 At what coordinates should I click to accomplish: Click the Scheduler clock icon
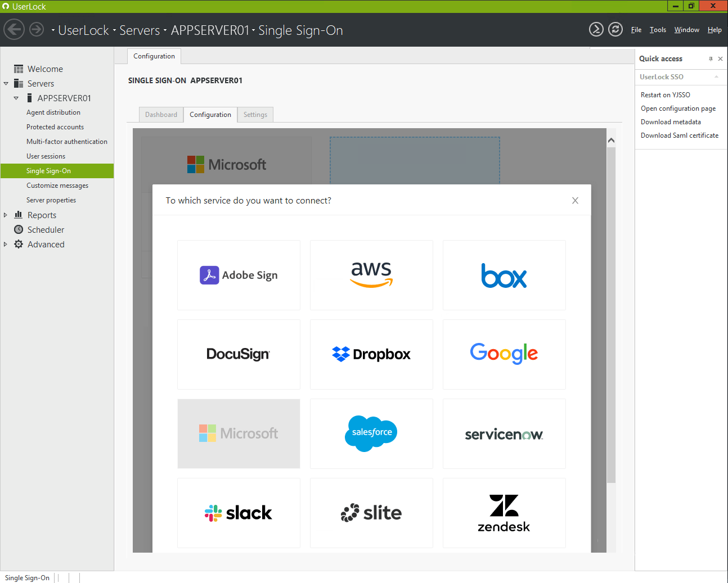[x=19, y=229]
